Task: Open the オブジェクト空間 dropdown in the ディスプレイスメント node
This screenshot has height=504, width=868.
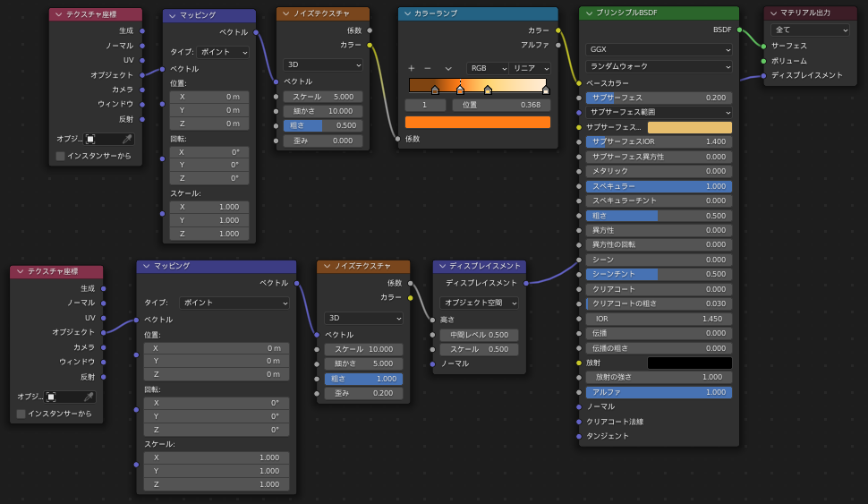Action: (x=480, y=303)
